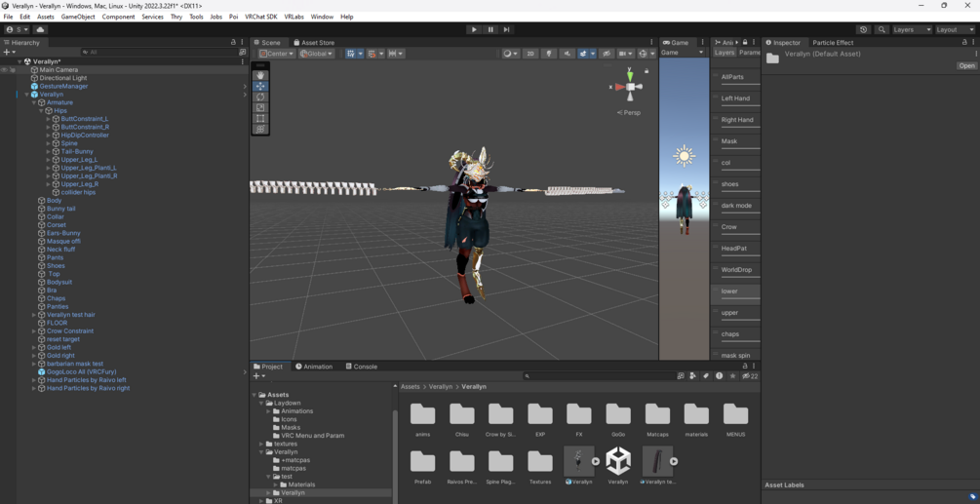This screenshot has height=504, width=980.
Task: Click the global search magnifier icon
Action: pos(882,29)
